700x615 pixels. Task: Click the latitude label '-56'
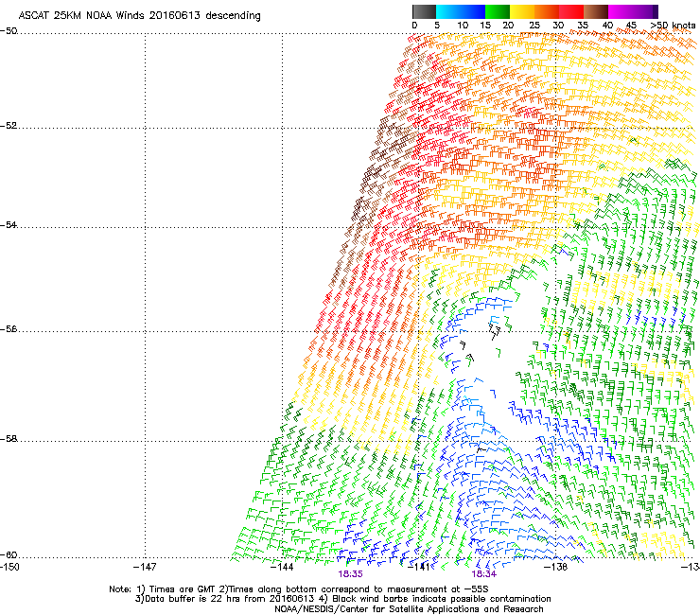[x=9, y=328]
